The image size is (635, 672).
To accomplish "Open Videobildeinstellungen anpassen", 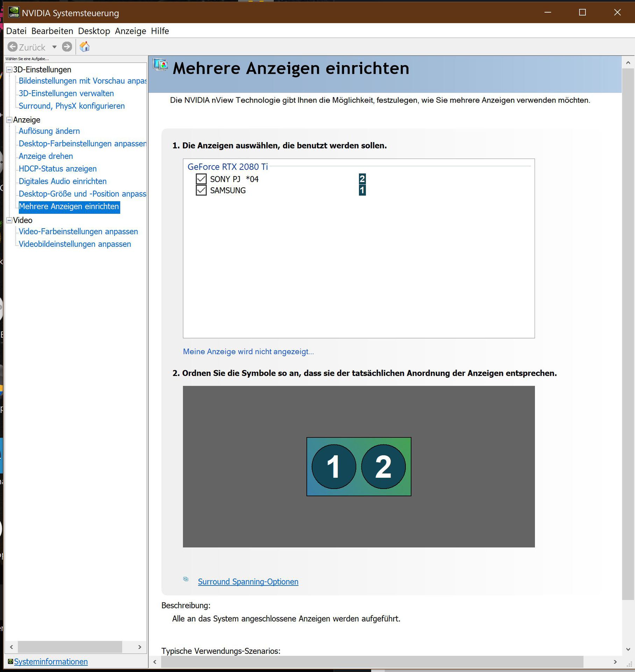I will point(75,244).
